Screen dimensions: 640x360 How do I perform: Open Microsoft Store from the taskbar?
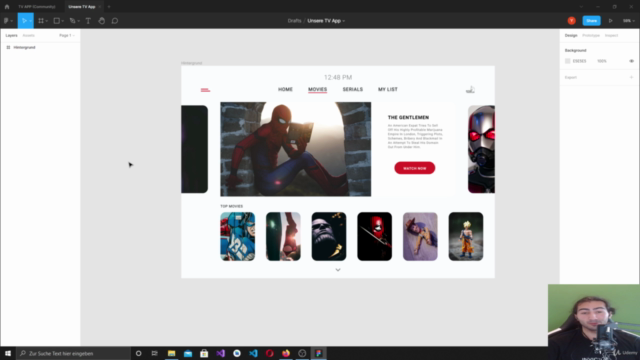(x=204, y=353)
